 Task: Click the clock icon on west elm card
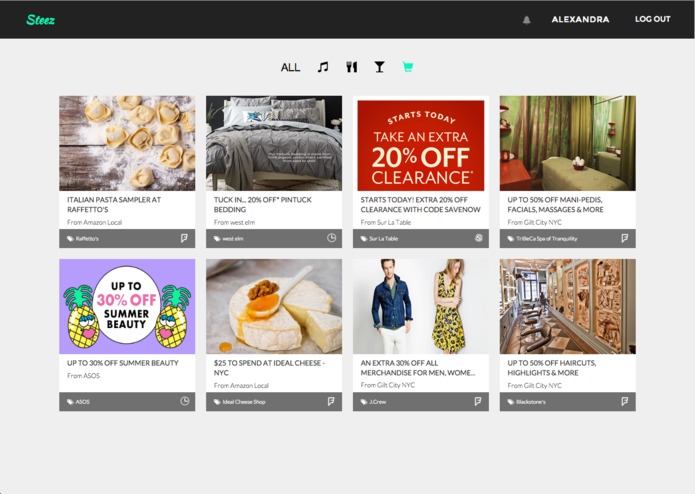click(x=331, y=238)
